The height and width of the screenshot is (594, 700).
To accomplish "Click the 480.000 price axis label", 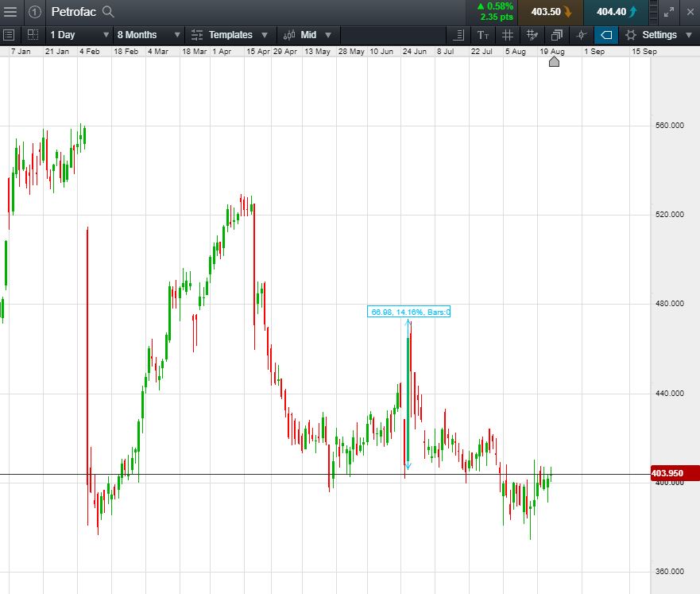I will (x=669, y=303).
